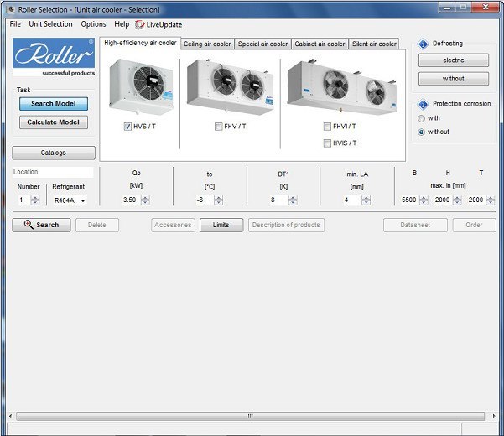Screen dimensions: 504x436
Task: Open the Catalogs button
Action: (x=54, y=153)
